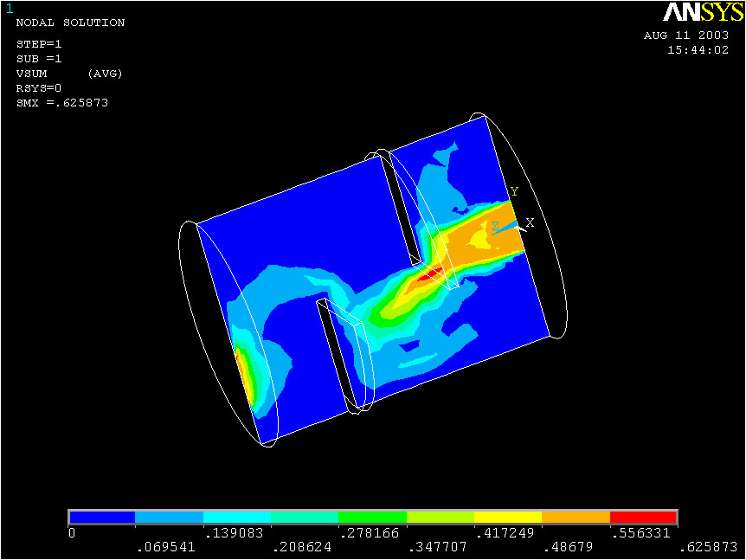
Task: Click the legend value 0
Action: pos(72,533)
